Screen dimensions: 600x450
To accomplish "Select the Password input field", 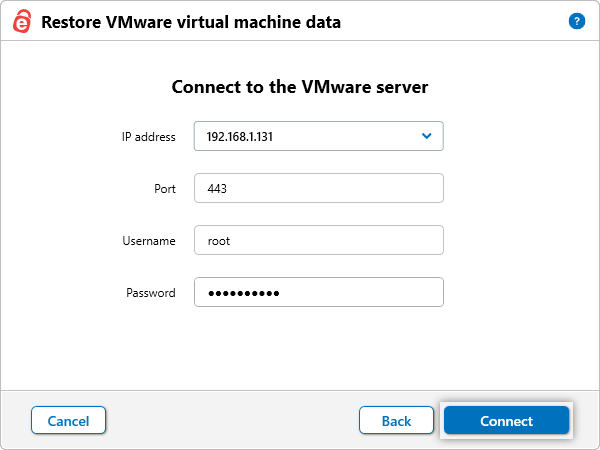I will 318,293.
